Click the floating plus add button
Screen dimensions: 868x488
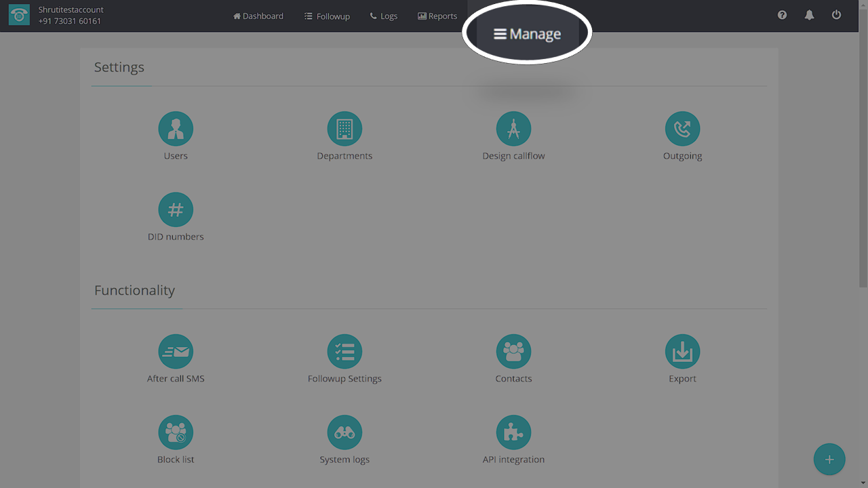coord(829,460)
